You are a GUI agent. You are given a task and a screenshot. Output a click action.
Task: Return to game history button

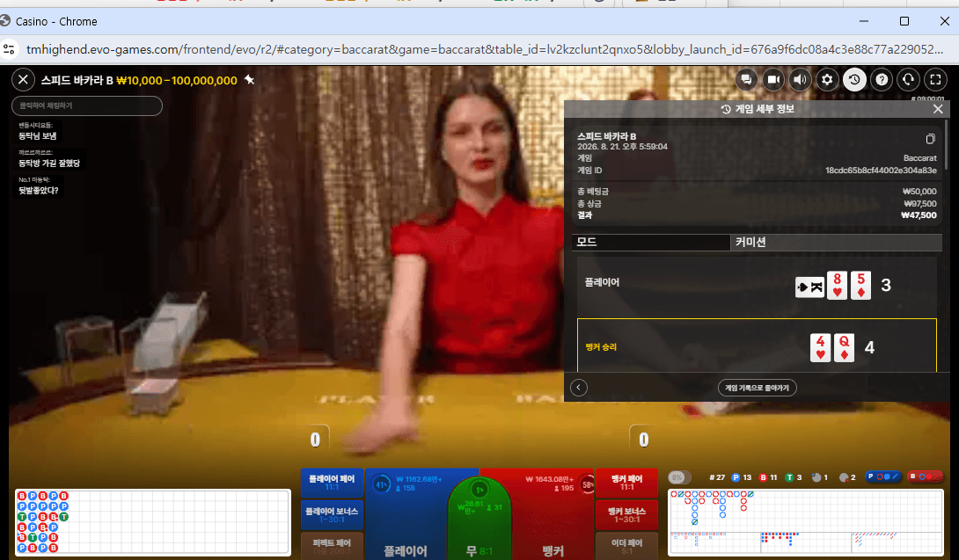pyautogui.click(x=757, y=388)
